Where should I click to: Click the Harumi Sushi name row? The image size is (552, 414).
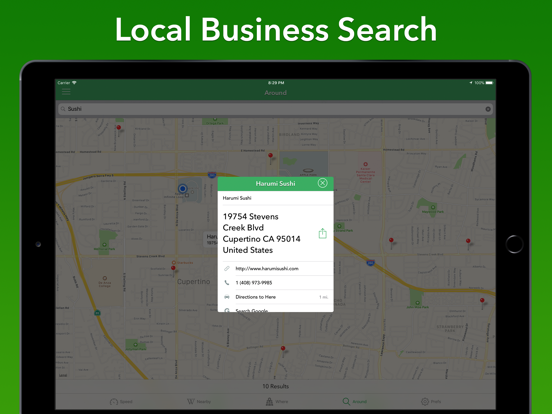tap(275, 198)
